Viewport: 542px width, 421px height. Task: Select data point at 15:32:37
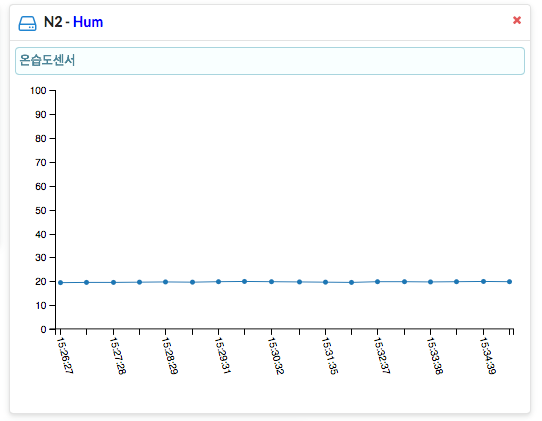377,282
